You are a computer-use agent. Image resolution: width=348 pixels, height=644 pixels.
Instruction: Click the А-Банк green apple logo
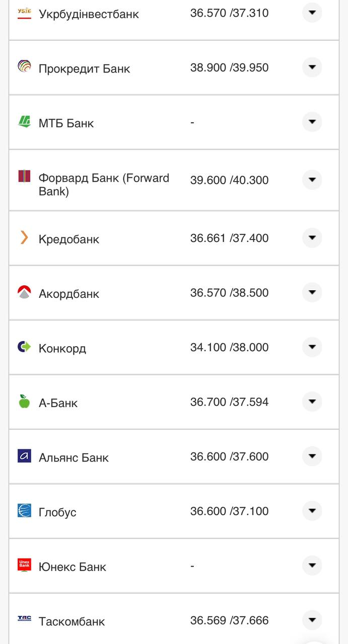pos(24,401)
